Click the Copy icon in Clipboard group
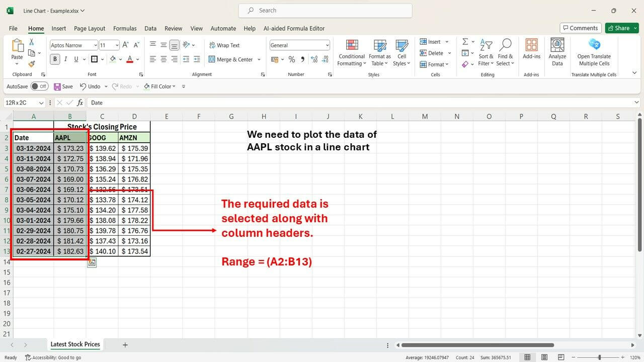 point(32,53)
